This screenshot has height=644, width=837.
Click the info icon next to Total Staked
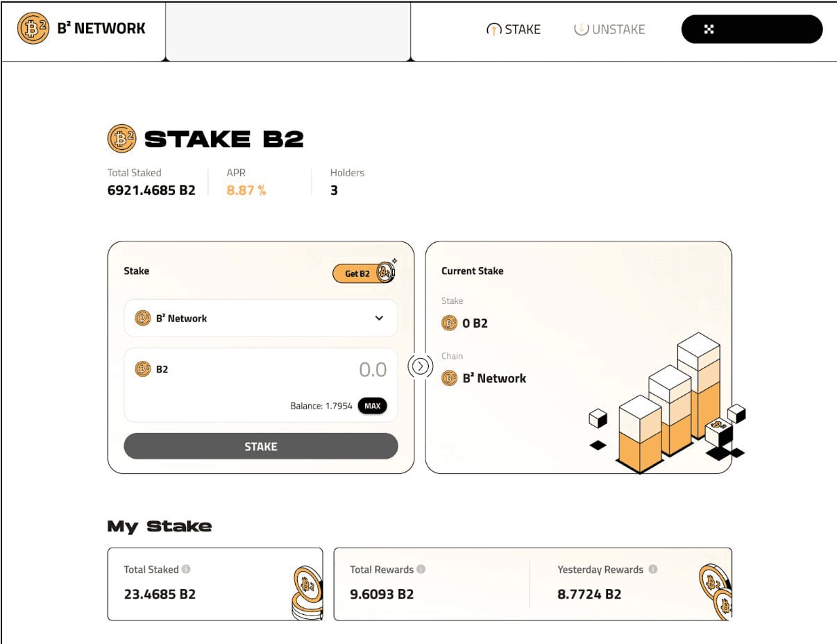(x=186, y=569)
